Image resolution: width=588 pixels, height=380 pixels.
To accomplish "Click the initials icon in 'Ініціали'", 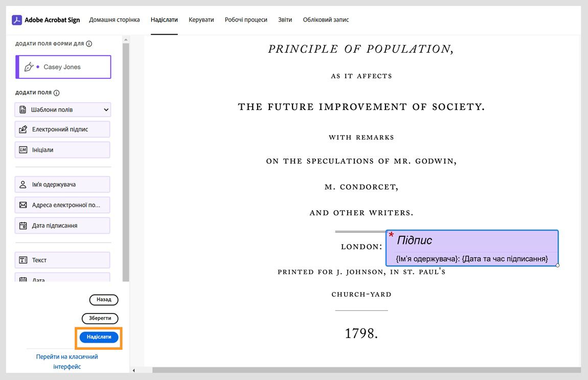I will click(23, 150).
